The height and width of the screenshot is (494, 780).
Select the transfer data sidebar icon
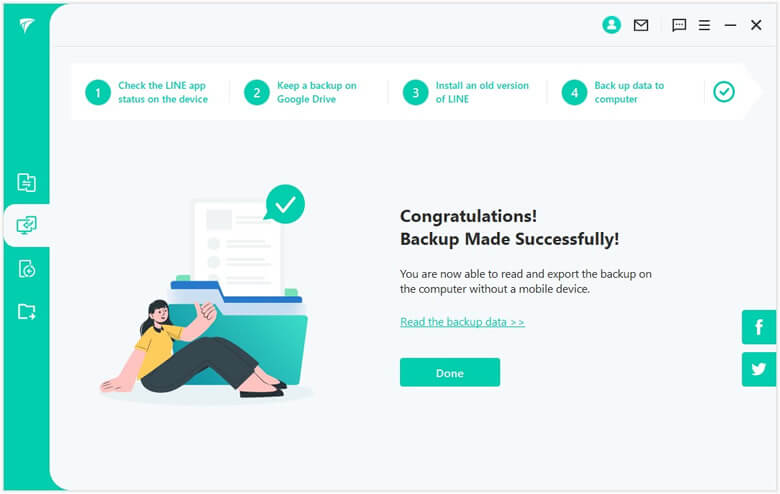(26, 183)
